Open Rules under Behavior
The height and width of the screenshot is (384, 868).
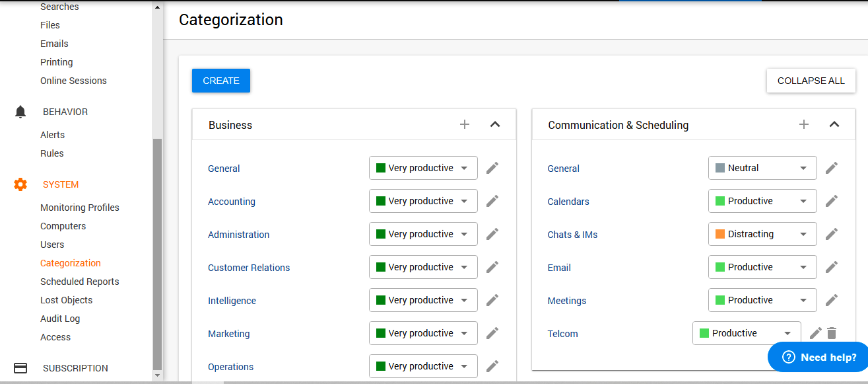click(x=52, y=153)
